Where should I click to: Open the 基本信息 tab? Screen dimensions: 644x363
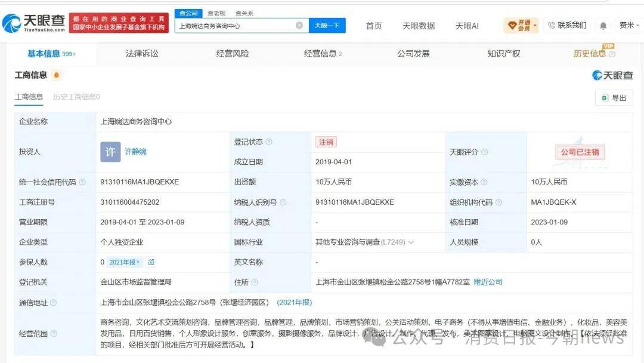point(51,54)
